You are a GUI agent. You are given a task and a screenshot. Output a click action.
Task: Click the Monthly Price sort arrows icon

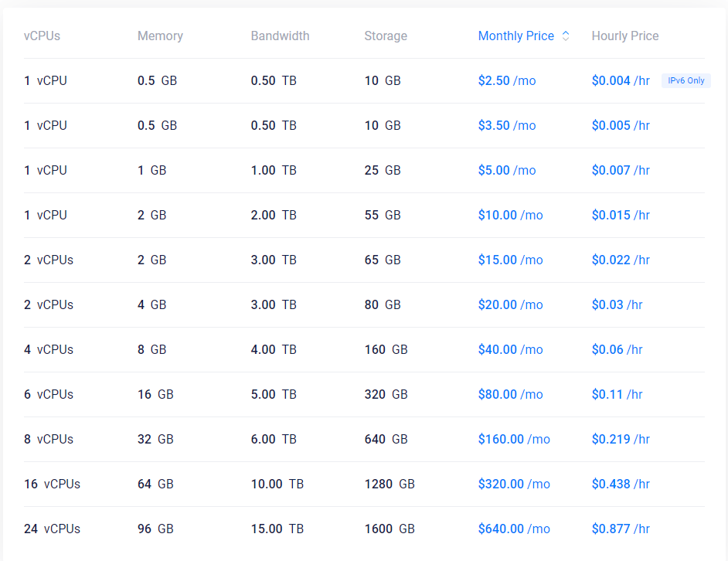pos(566,36)
